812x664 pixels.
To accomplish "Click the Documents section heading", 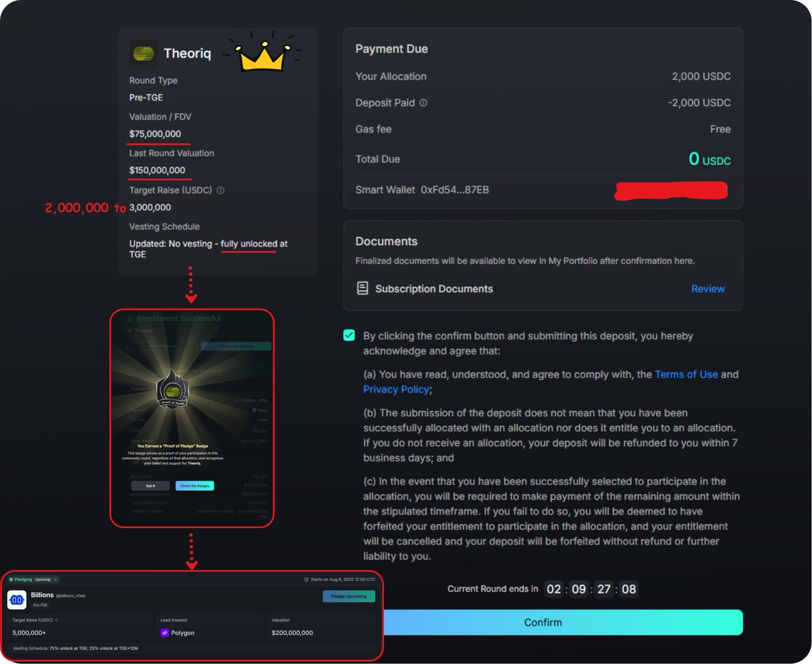I will click(386, 241).
